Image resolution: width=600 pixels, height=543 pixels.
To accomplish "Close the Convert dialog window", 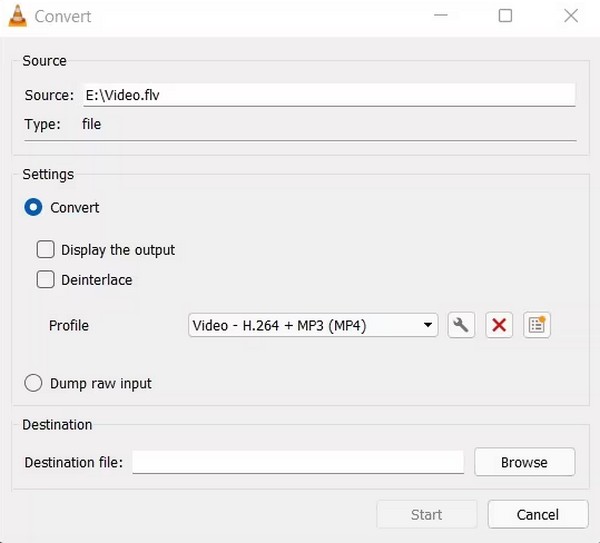I will (570, 16).
